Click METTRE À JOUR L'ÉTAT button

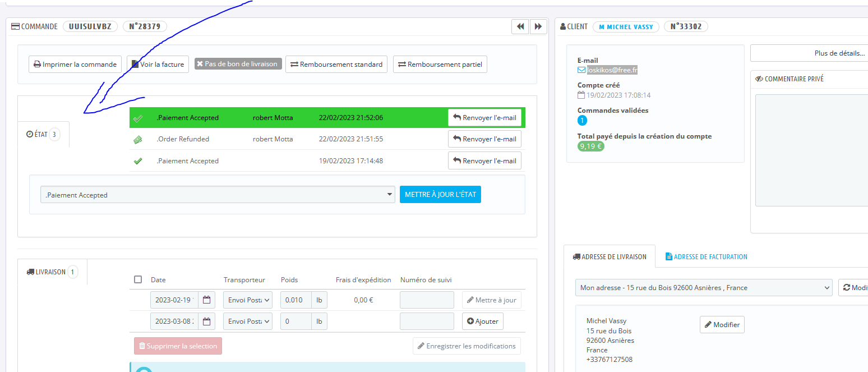440,195
